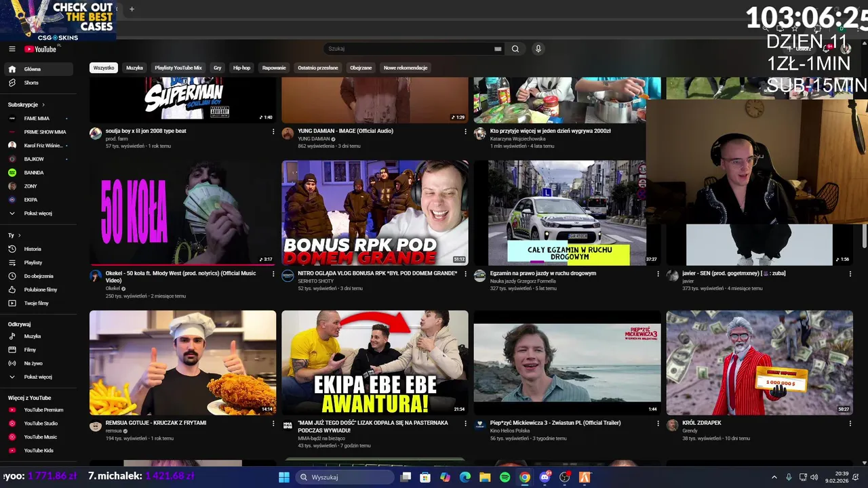This screenshot has height=488, width=868.
Task: Open Shorts from the sidebar
Action: (39, 83)
